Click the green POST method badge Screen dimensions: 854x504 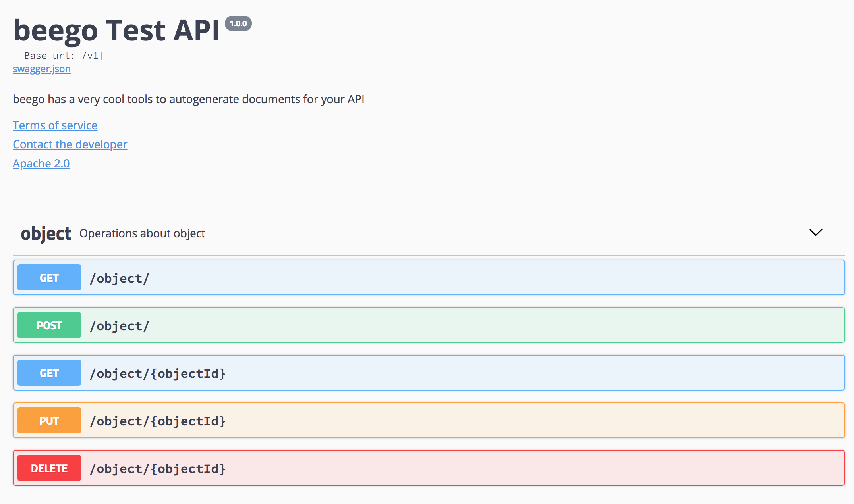click(49, 325)
